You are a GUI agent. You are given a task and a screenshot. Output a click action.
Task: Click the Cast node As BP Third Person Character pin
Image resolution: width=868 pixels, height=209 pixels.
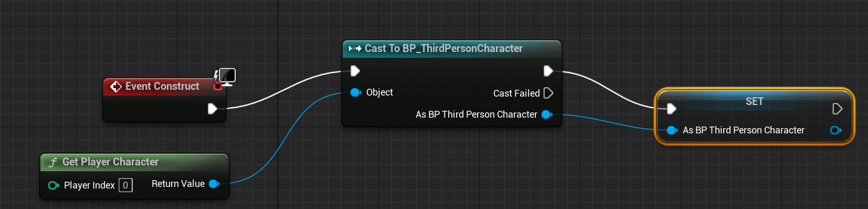click(x=547, y=114)
